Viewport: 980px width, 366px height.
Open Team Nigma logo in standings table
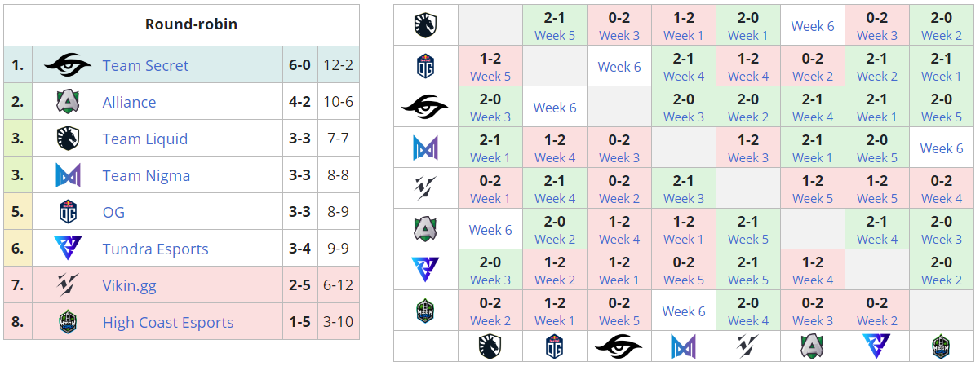point(68,175)
